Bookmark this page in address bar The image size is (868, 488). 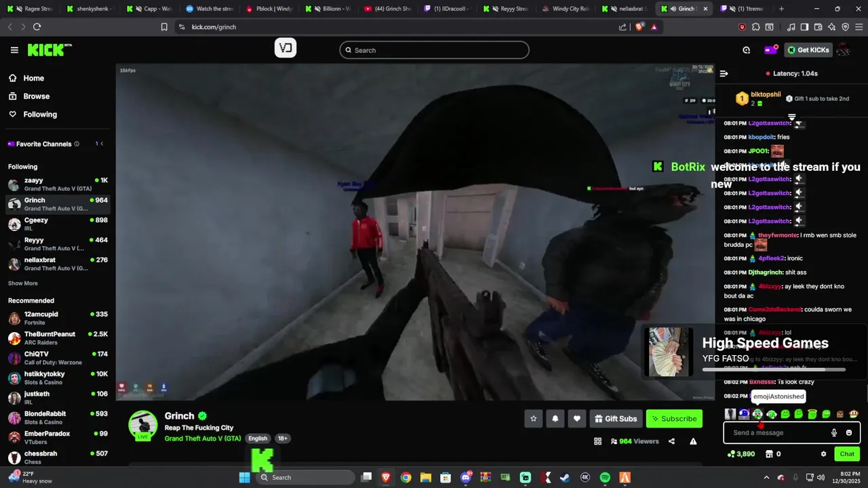164,27
